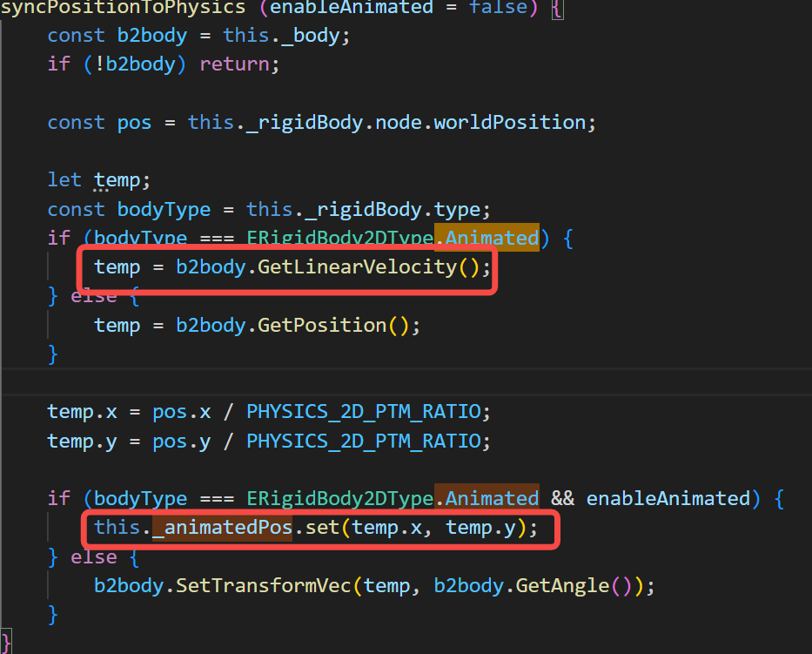Click 'enableAnimated' in the second if condition
Image resolution: width=812 pixels, height=654 pixels.
click(668, 499)
